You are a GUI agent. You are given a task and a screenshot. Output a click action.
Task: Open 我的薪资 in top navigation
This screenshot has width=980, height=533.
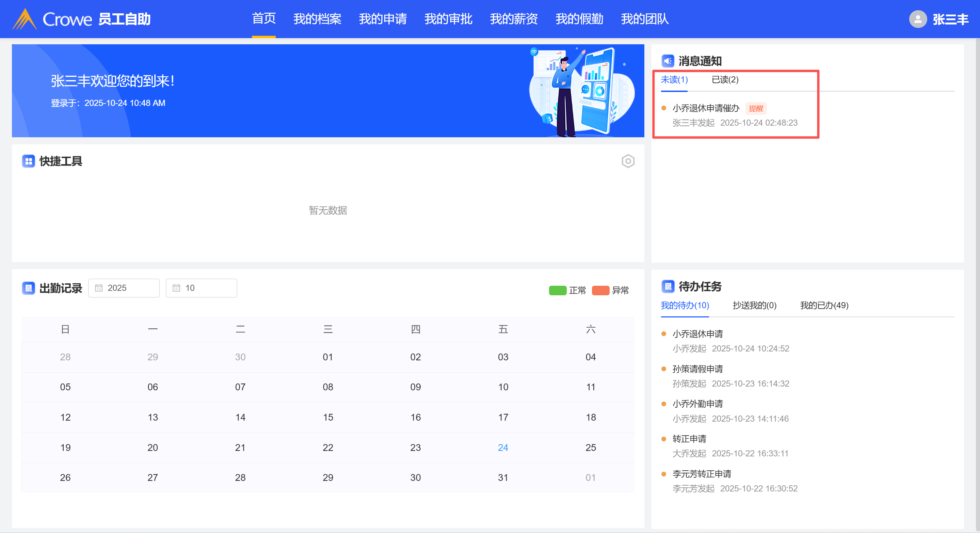click(x=514, y=19)
